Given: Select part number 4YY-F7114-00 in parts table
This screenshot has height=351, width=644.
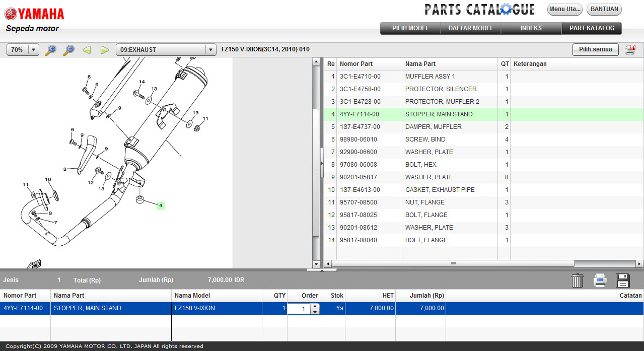Looking at the screenshot, I should click(x=360, y=114).
